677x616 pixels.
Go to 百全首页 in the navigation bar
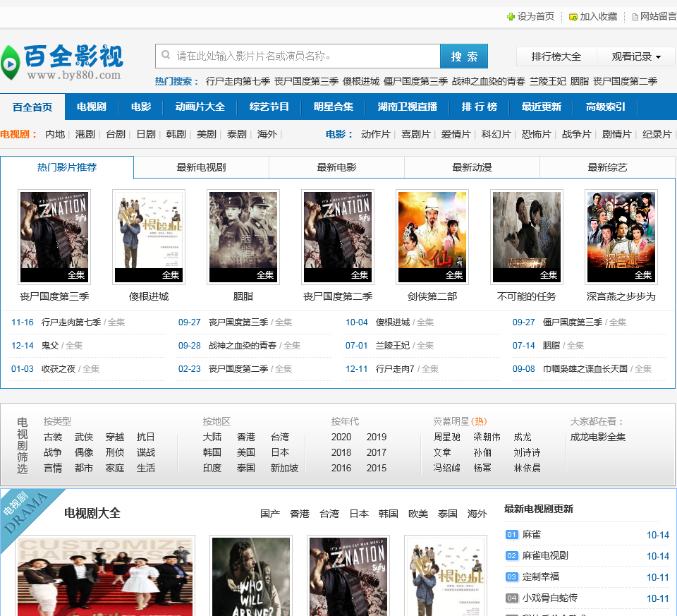point(32,107)
